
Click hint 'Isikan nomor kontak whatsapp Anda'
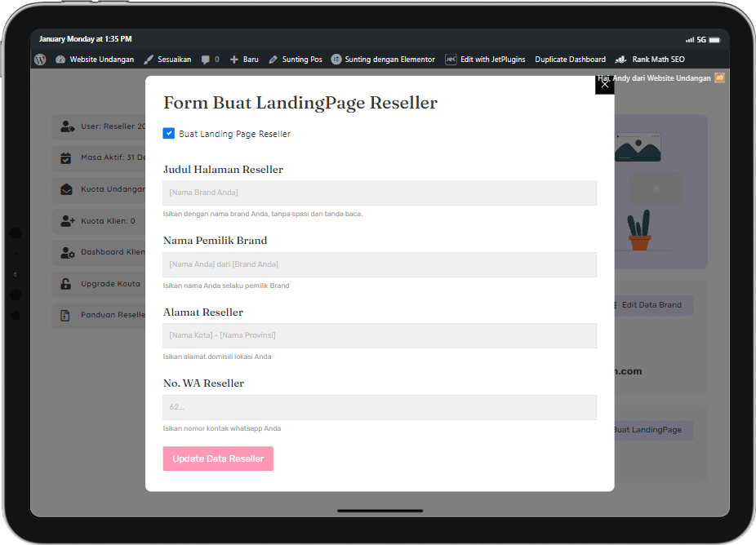pos(222,428)
